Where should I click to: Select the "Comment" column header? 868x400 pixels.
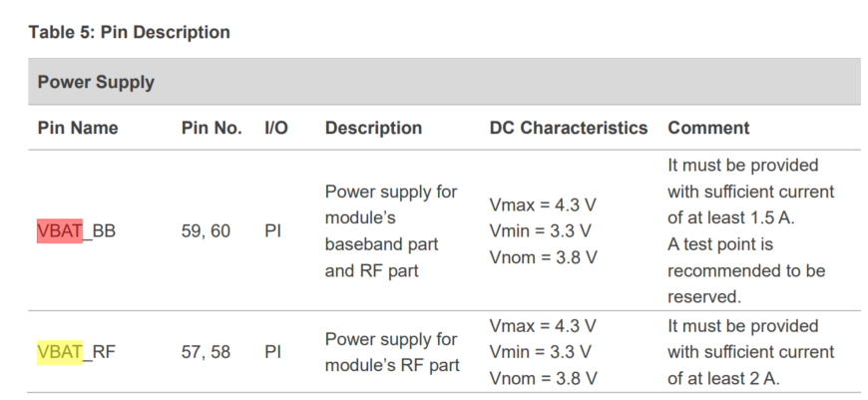[708, 128]
